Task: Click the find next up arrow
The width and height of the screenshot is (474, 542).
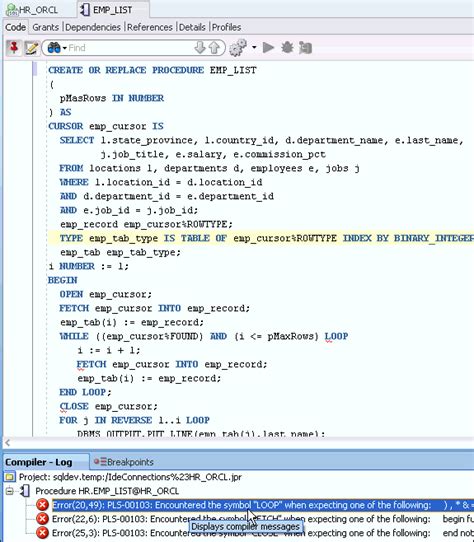Action: pos(214,48)
